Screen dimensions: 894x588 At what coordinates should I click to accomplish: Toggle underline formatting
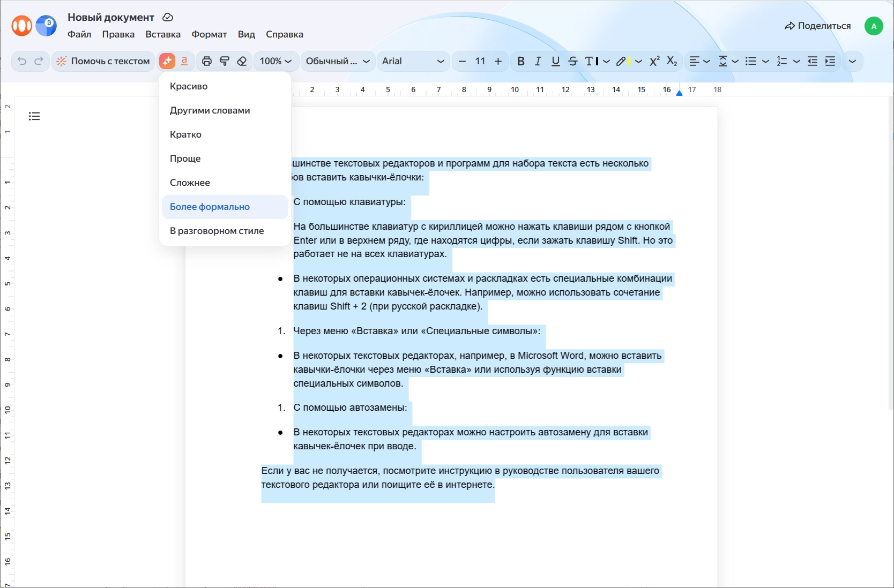click(x=556, y=61)
